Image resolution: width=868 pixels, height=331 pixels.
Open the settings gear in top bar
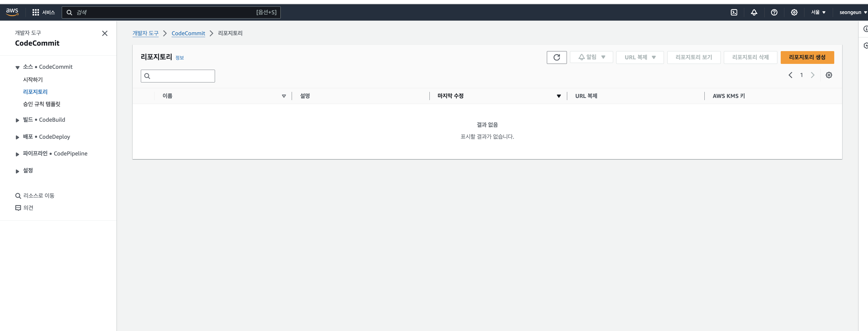click(794, 12)
